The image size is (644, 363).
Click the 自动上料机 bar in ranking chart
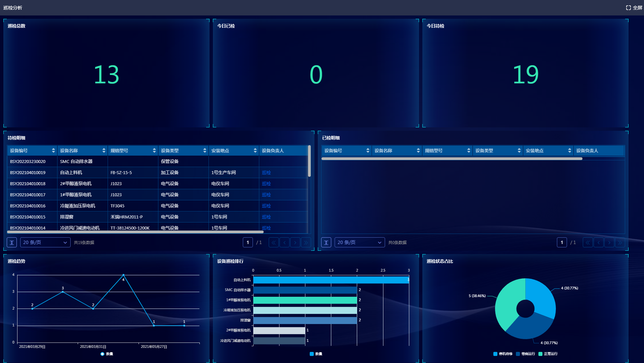pyautogui.click(x=331, y=280)
